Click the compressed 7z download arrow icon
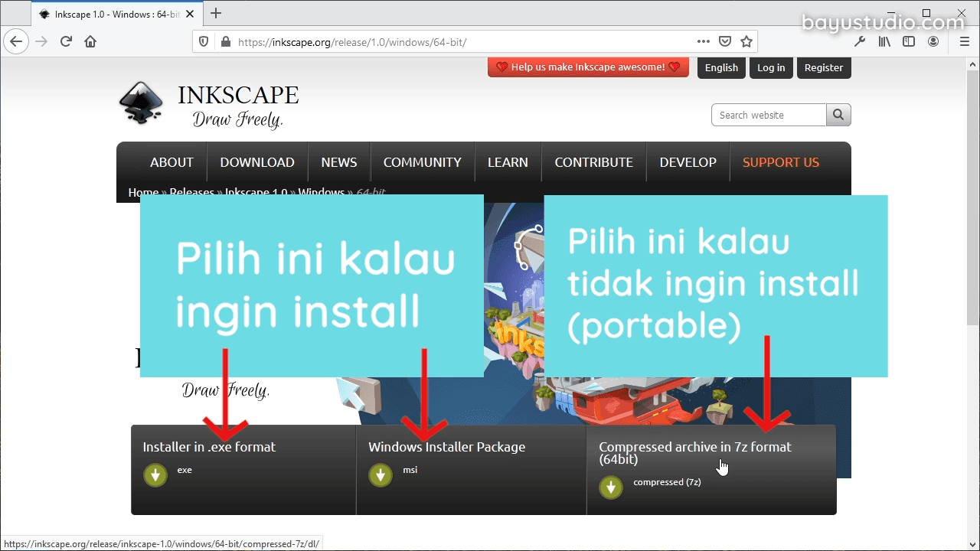The height and width of the screenshot is (551, 980). 611,487
